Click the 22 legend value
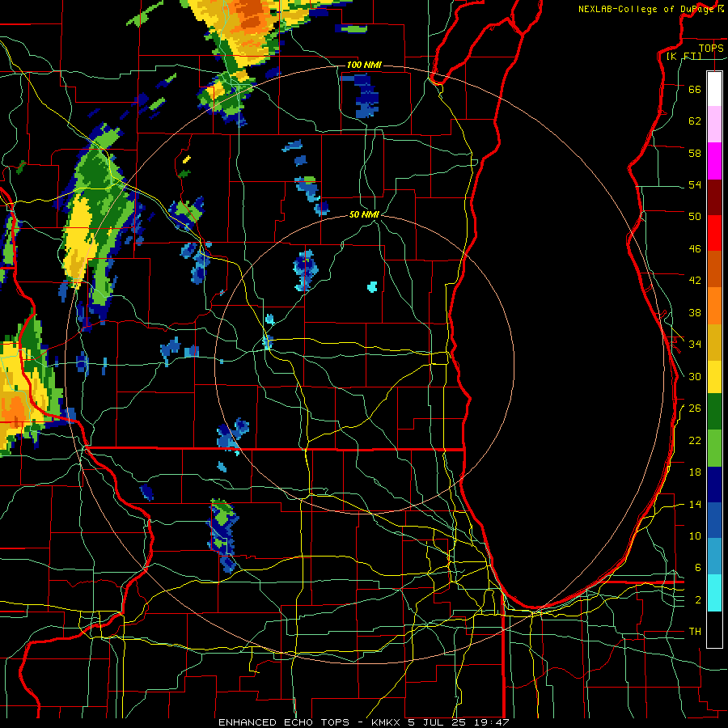The width and height of the screenshot is (728, 728). tap(695, 440)
